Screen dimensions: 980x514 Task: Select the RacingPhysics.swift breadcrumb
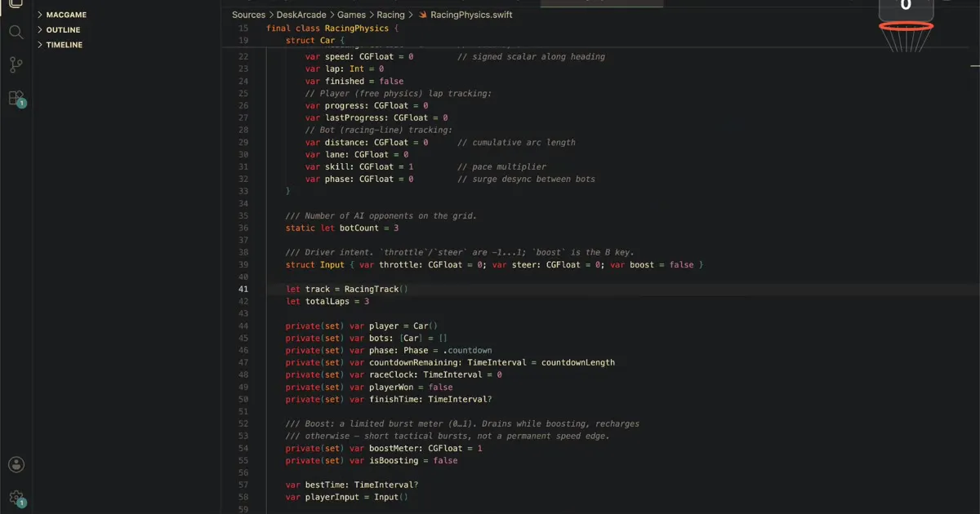click(472, 15)
